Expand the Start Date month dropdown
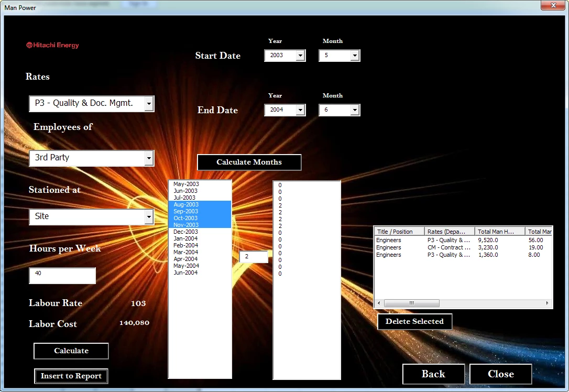This screenshot has width=569, height=392. tap(355, 56)
